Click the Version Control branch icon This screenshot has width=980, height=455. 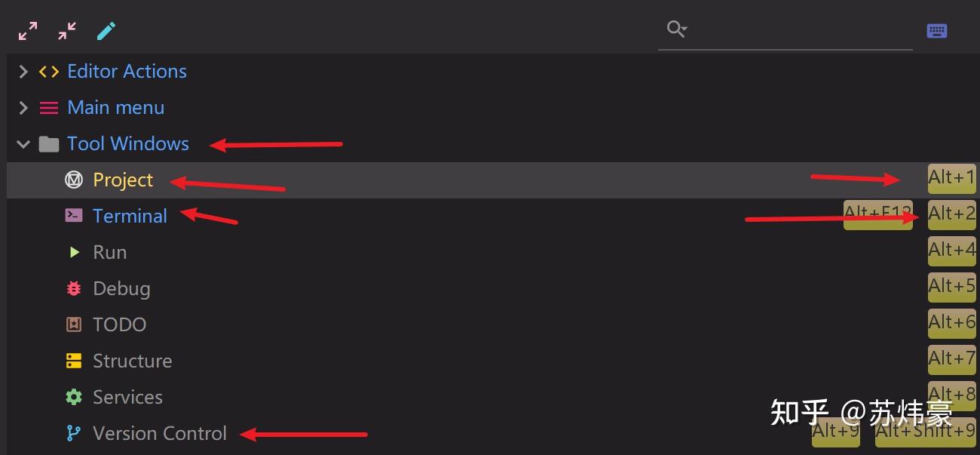(x=74, y=433)
